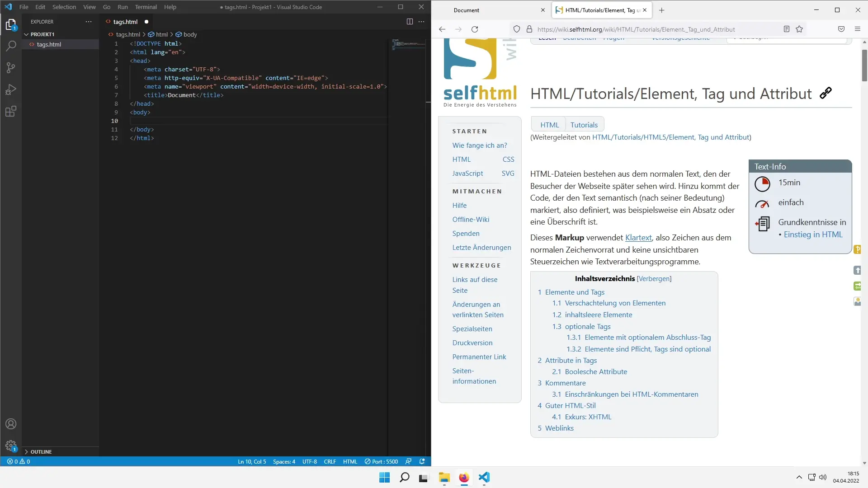The height and width of the screenshot is (488, 868).
Task: Hide table of contents via Verbergen
Action: coord(654,279)
